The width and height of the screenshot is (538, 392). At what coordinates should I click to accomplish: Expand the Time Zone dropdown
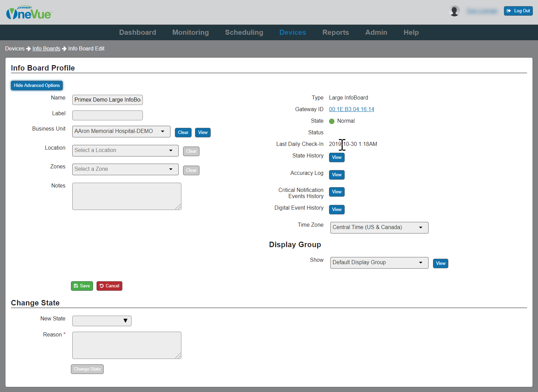coord(379,228)
